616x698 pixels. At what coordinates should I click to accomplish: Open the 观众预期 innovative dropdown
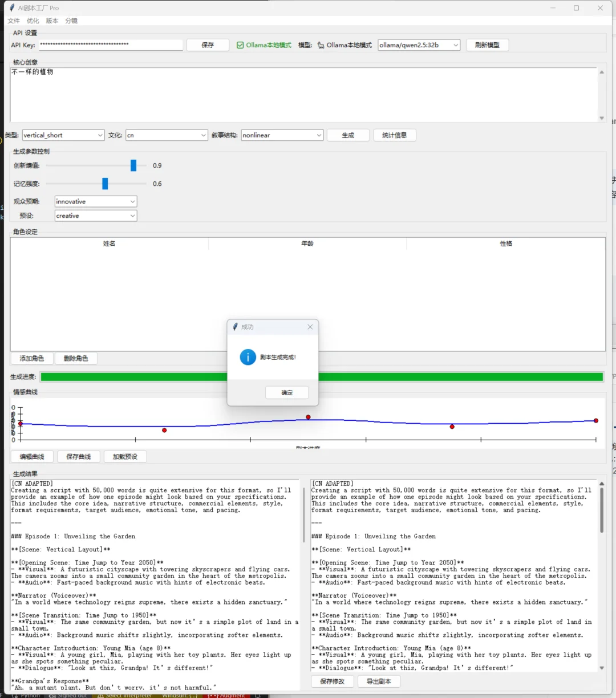click(96, 201)
